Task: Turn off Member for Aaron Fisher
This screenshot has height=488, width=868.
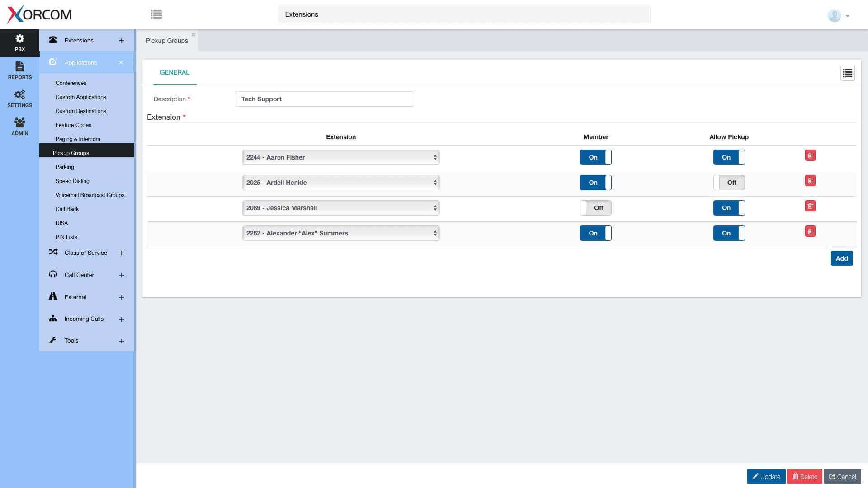Action: coord(595,157)
